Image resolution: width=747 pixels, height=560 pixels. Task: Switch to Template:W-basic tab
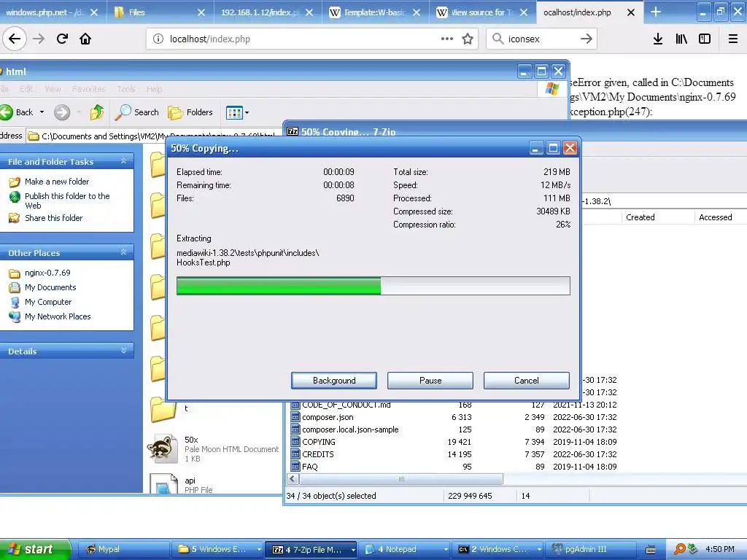coord(374,12)
